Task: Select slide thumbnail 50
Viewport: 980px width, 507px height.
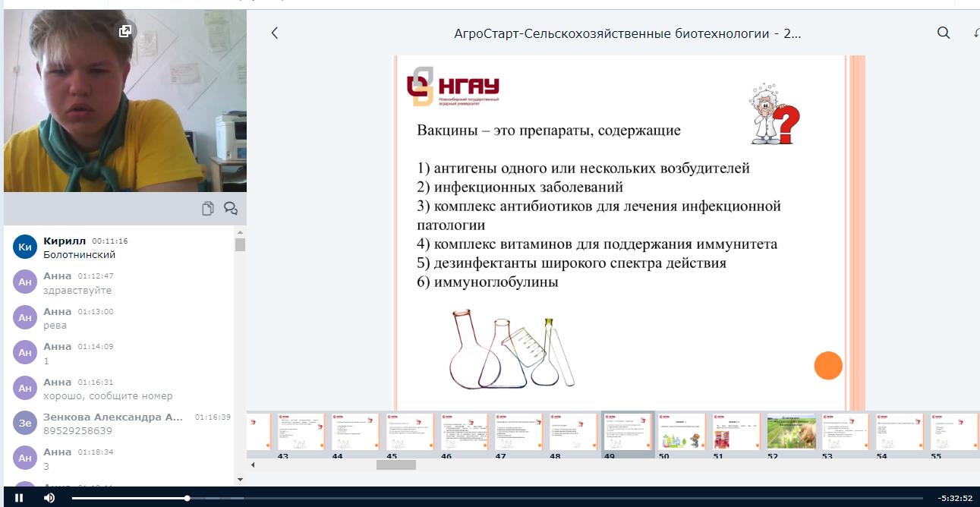Action: [682, 431]
